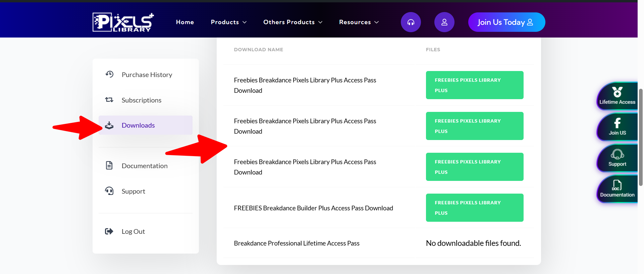Screen dimensions: 644x274
Task: Open sidebar Documentation link
Action: point(144,166)
